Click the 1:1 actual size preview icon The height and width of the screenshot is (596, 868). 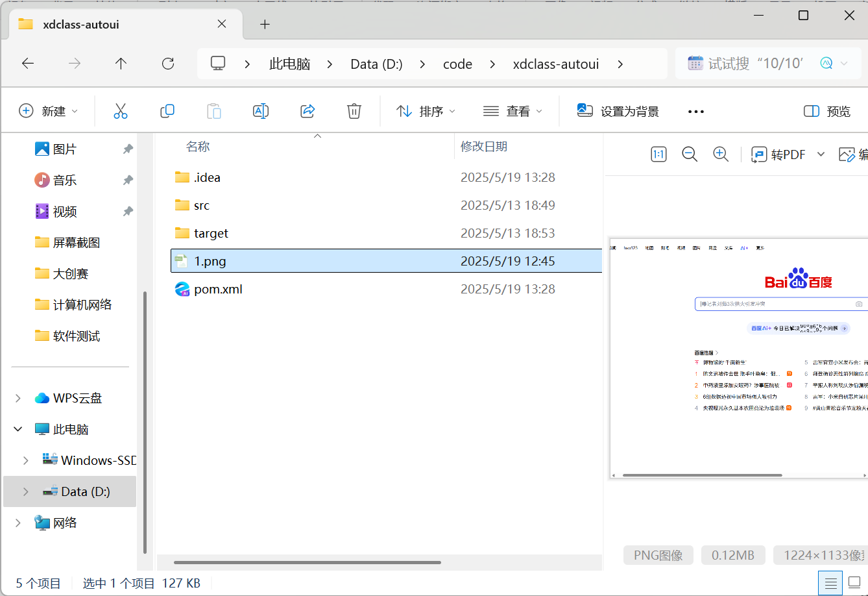(658, 155)
